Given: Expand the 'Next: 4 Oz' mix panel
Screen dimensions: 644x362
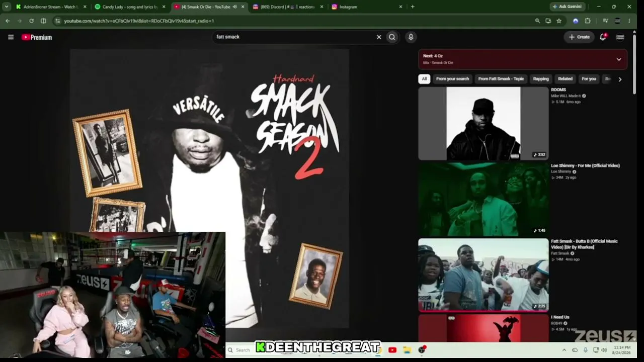Looking at the screenshot, I should (x=619, y=59).
